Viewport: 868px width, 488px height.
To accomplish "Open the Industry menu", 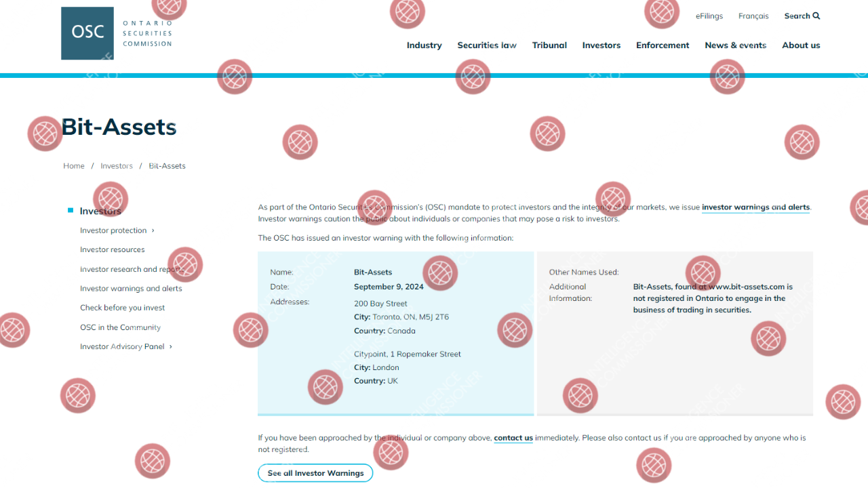I will pos(425,45).
